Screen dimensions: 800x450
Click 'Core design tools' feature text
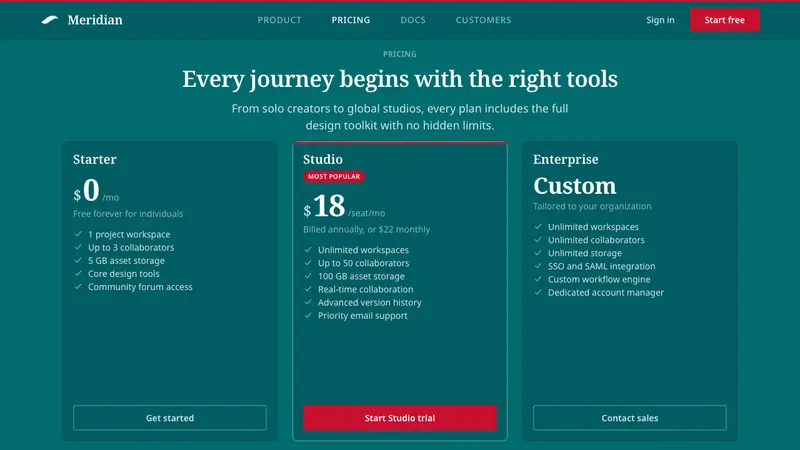click(x=124, y=273)
